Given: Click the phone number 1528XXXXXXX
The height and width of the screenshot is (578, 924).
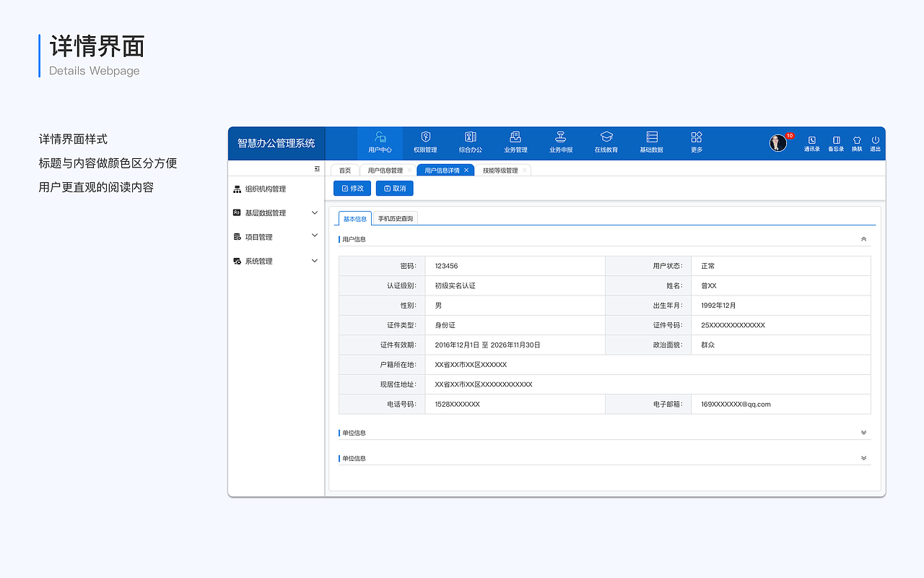Looking at the screenshot, I should tap(458, 404).
